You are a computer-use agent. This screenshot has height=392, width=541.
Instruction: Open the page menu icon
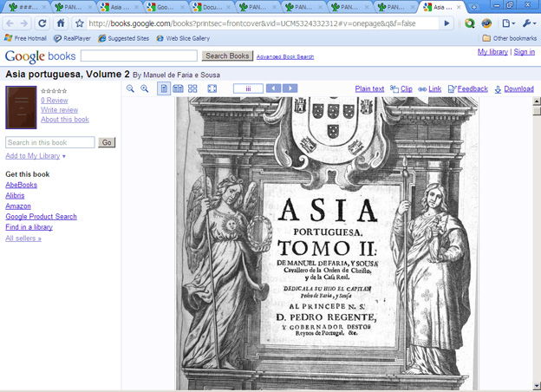point(508,23)
